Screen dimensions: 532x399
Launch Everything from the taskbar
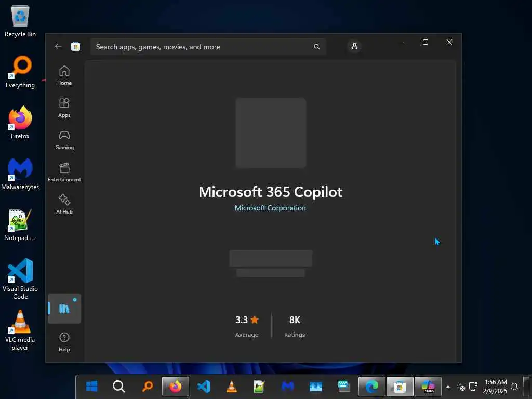(147, 387)
